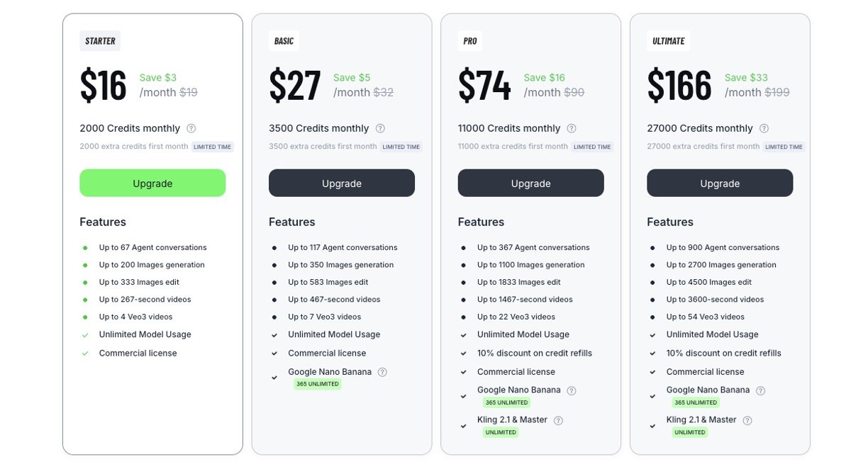Select the BASIC plan label
The height and width of the screenshot is (469, 868).
click(284, 41)
